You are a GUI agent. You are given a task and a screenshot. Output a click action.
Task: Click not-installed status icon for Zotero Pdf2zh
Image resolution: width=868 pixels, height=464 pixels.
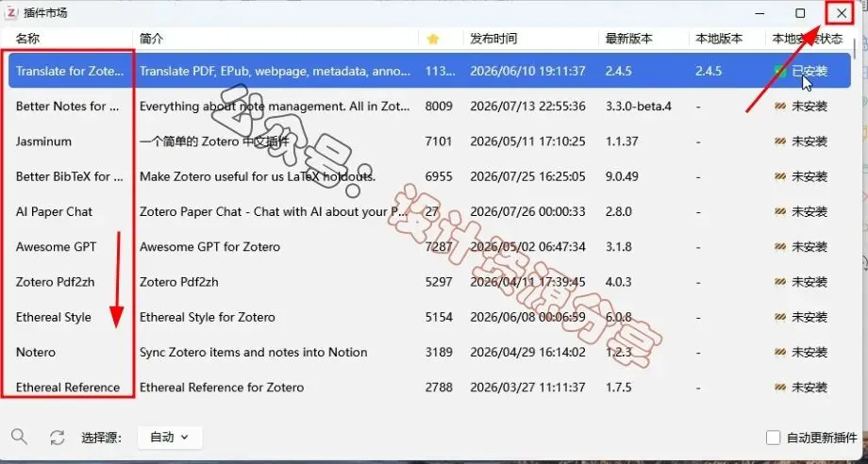click(780, 282)
